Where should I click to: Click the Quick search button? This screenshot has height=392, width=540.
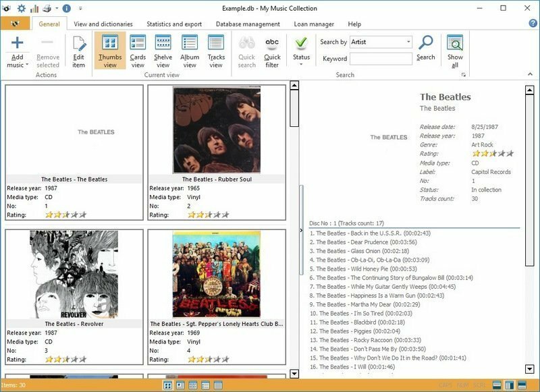click(247, 51)
